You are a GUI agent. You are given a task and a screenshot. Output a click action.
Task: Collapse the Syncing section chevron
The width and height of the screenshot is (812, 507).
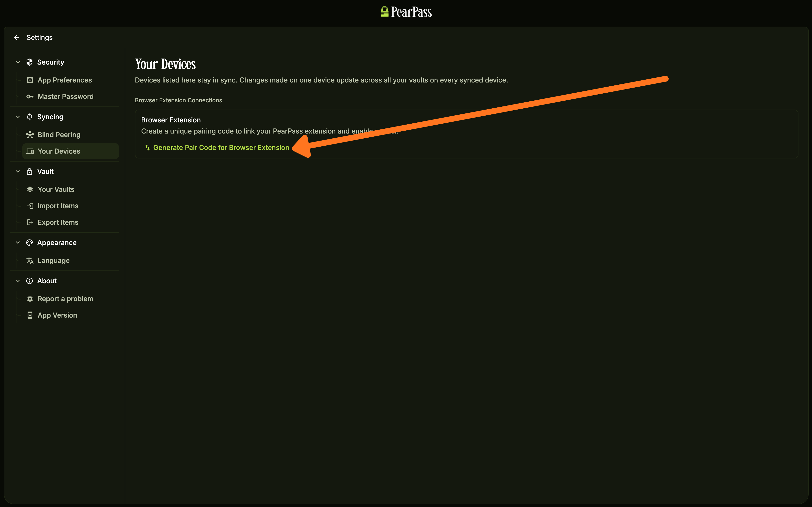pyautogui.click(x=18, y=117)
